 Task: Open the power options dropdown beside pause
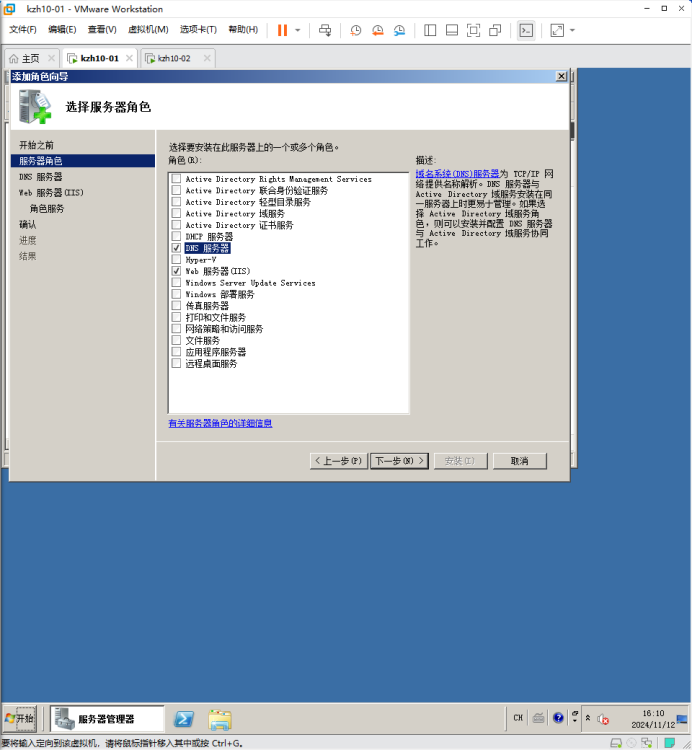[297, 30]
